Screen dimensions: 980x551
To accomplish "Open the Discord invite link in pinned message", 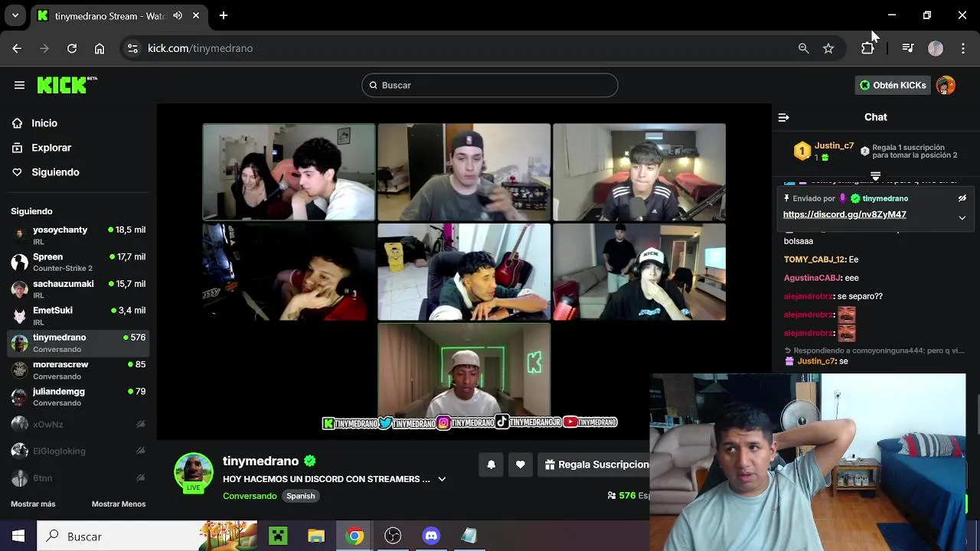I will click(x=844, y=214).
